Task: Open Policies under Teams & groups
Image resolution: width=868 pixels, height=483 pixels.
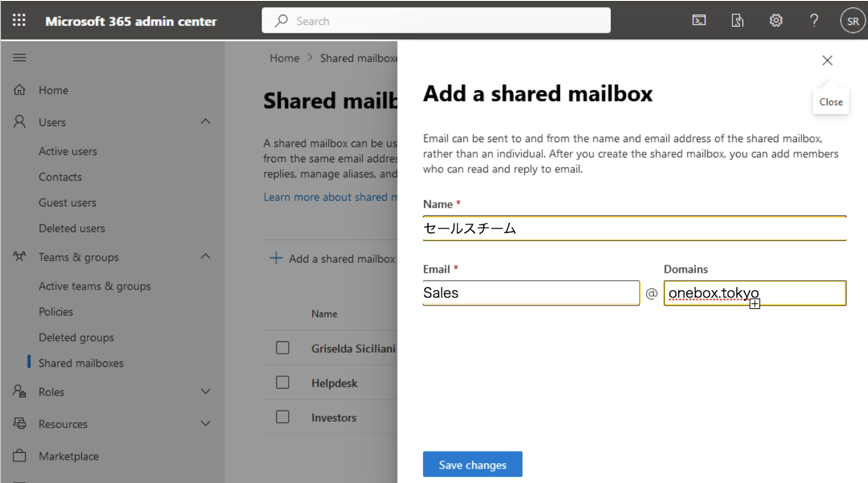Action: pos(56,312)
